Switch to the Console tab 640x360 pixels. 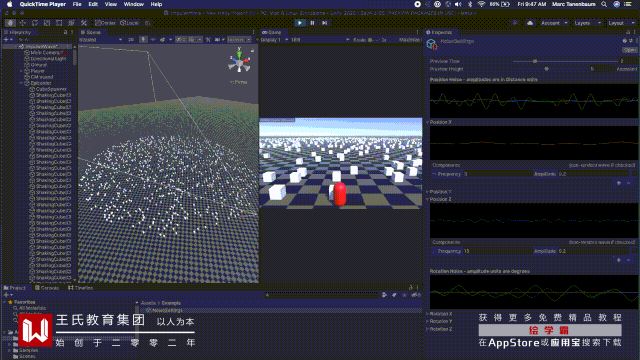coord(47,288)
